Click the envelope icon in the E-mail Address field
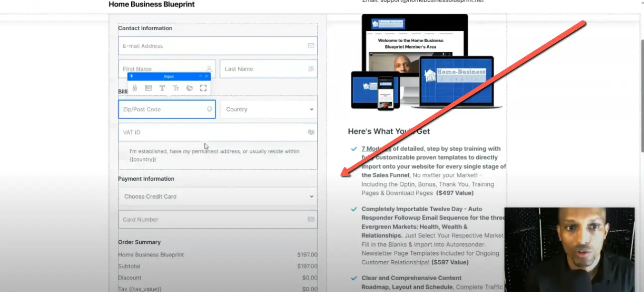The width and height of the screenshot is (644, 292). tap(310, 45)
